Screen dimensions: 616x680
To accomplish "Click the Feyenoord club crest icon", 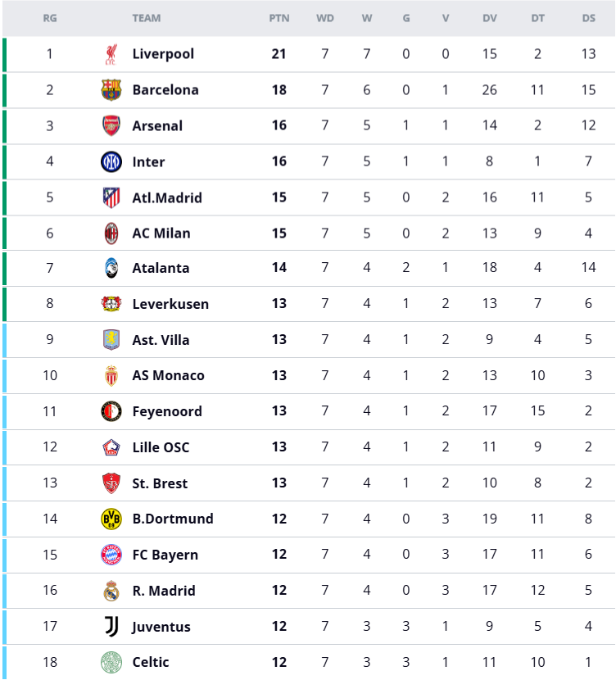I will coord(111,411).
